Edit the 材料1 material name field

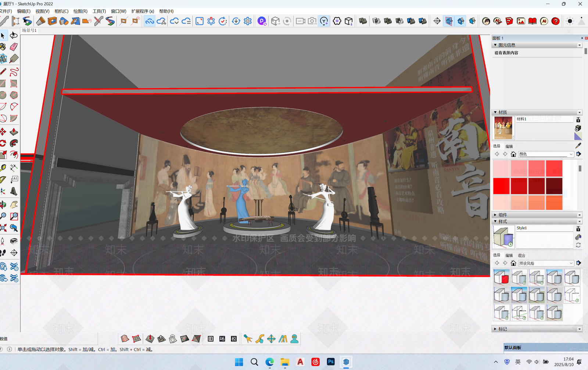point(545,119)
